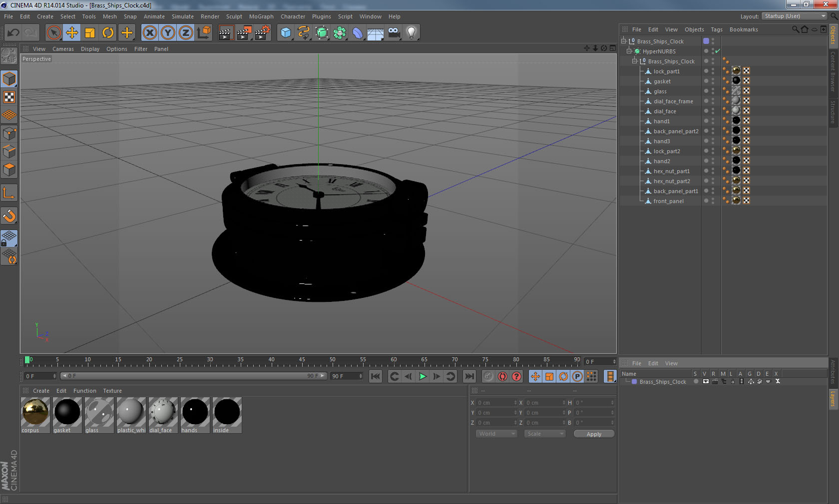Open the Layout dropdown

click(795, 16)
